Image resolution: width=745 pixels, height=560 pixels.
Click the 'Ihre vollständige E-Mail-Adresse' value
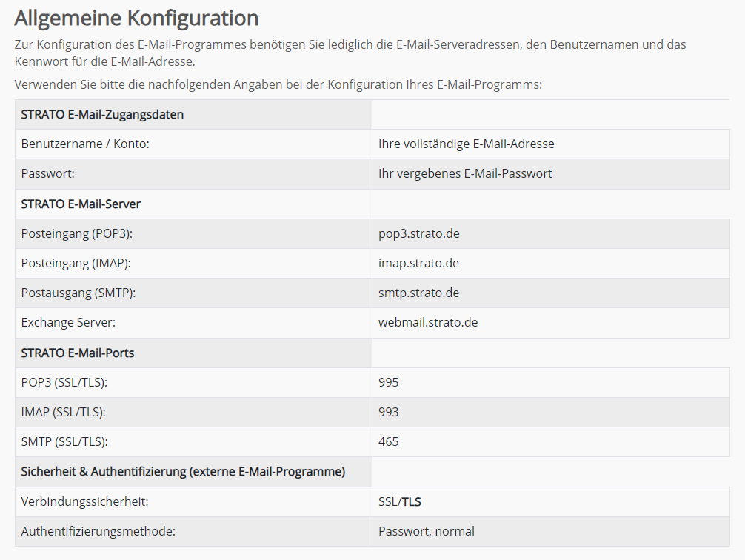(466, 144)
